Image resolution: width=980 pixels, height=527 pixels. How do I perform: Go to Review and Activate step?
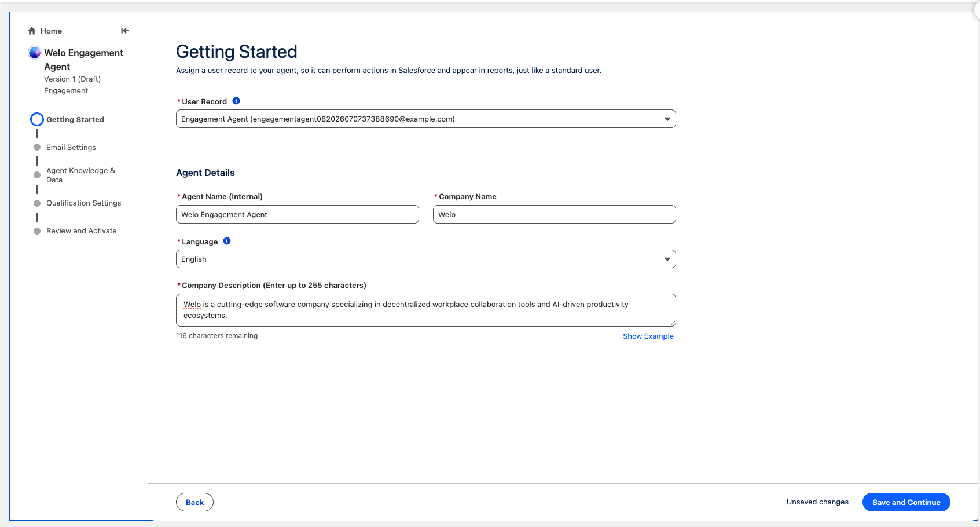tap(82, 230)
